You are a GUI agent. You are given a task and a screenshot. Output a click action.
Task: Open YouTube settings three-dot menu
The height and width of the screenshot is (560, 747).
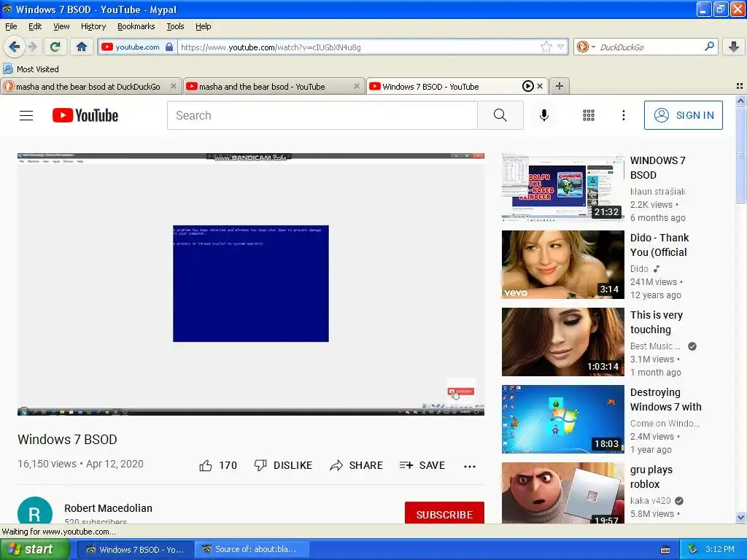point(623,115)
